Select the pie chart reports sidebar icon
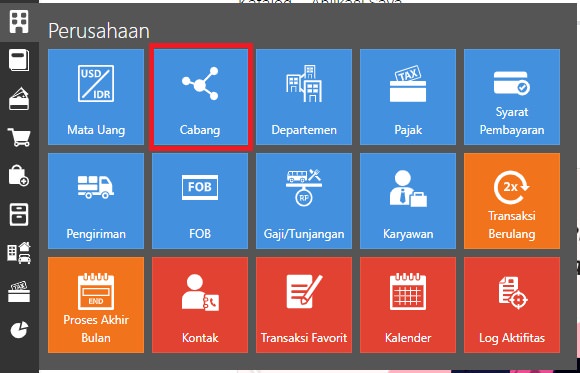Image resolution: width=580 pixels, height=373 pixels. (x=19, y=330)
